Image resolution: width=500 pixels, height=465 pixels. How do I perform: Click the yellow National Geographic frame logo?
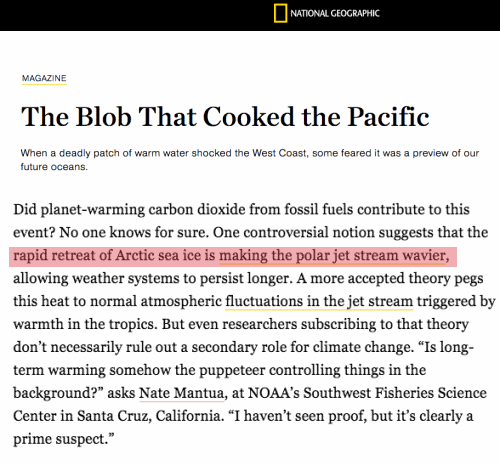coord(280,13)
